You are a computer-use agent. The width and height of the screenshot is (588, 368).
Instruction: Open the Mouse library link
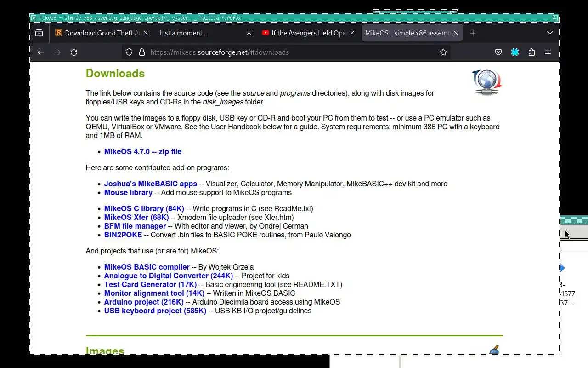(x=128, y=193)
